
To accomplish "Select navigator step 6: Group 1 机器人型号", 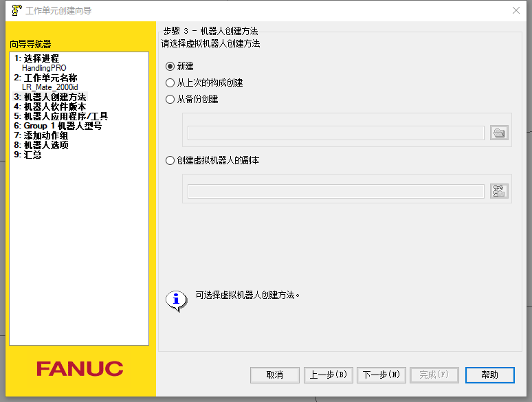I will click(x=58, y=126).
